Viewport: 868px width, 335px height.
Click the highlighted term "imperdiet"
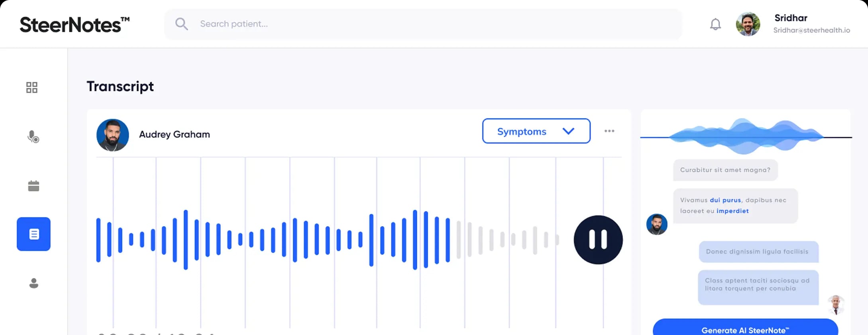tap(732, 211)
